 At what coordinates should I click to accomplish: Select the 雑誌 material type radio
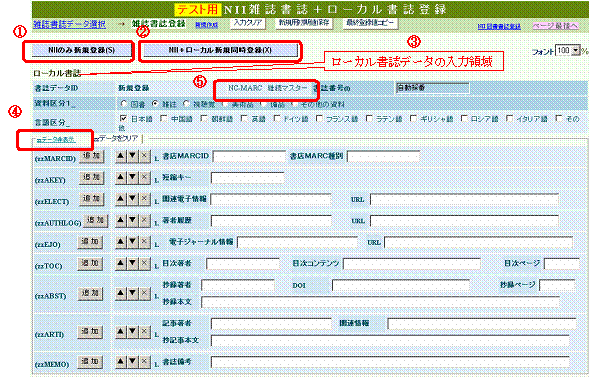pos(154,103)
